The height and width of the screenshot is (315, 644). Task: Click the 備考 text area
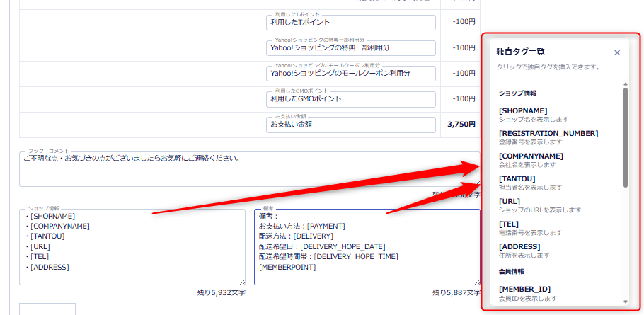tap(366, 246)
